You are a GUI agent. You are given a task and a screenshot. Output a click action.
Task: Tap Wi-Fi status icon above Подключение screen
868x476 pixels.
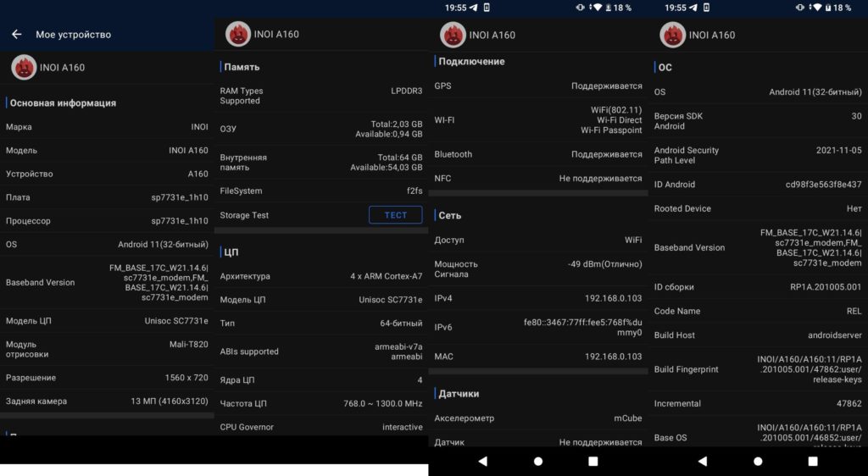596,8
